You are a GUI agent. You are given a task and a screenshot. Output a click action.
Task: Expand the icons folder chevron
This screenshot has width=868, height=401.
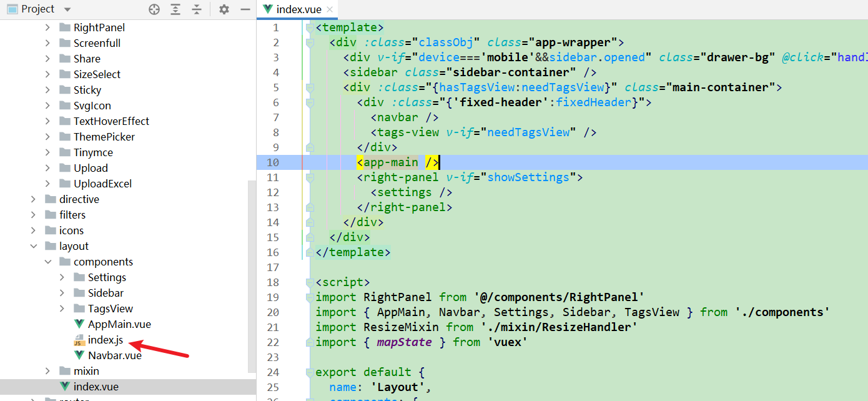[x=34, y=230]
